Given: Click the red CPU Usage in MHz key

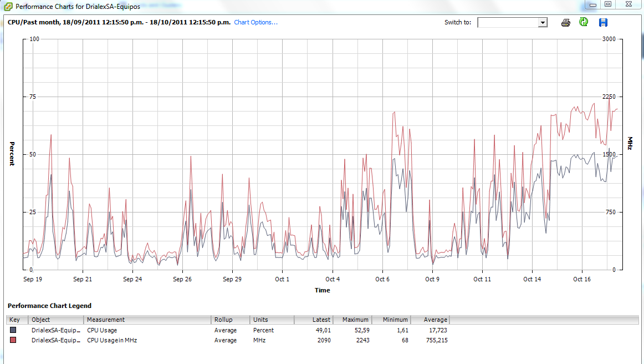Looking at the screenshot, I should (13, 340).
